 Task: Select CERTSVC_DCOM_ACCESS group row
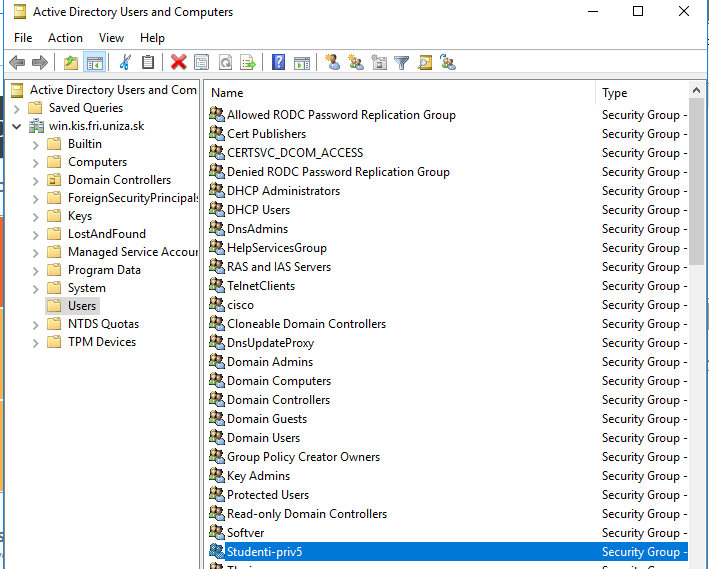coord(295,153)
